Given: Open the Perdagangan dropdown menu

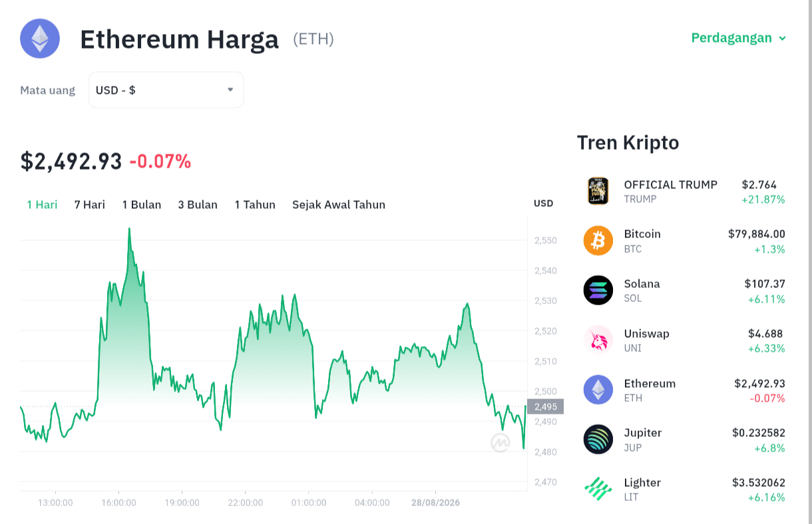Looking at the screenshot, I should 739,38.
